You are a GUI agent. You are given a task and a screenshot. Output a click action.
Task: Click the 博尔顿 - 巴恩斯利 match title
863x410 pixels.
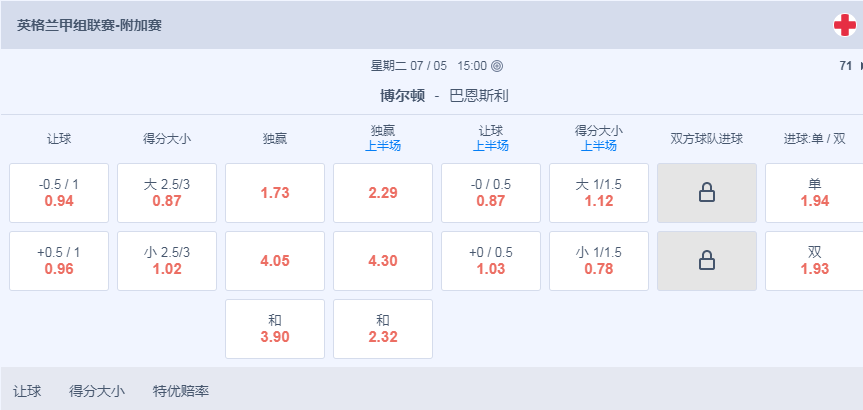tap(444, 96)
